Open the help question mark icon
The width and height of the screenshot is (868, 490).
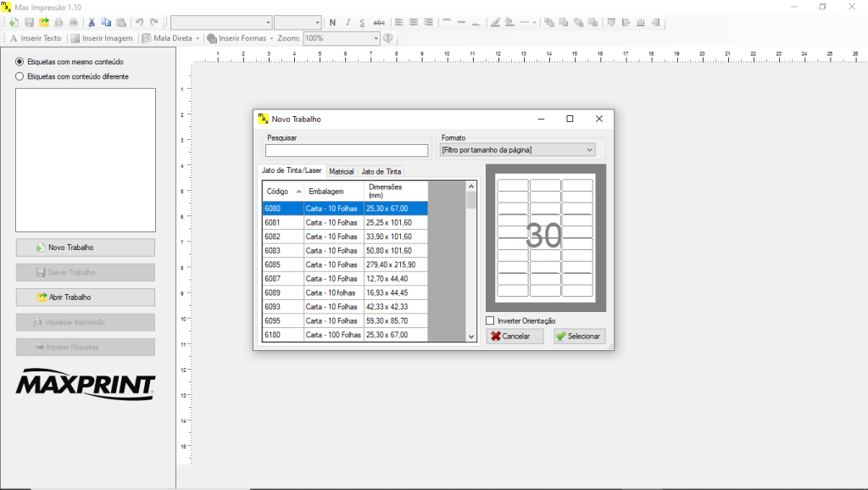(388, 37)
